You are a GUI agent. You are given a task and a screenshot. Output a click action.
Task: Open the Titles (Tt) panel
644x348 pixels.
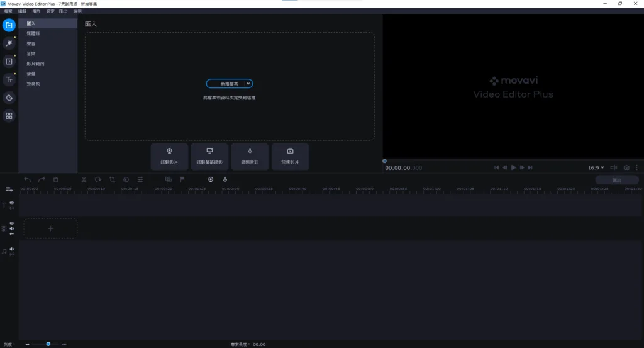click(9, 79)
